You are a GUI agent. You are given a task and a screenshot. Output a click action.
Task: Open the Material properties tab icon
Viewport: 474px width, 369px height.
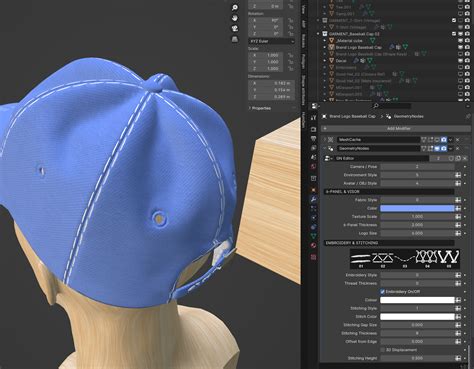[x=313, y=245]
